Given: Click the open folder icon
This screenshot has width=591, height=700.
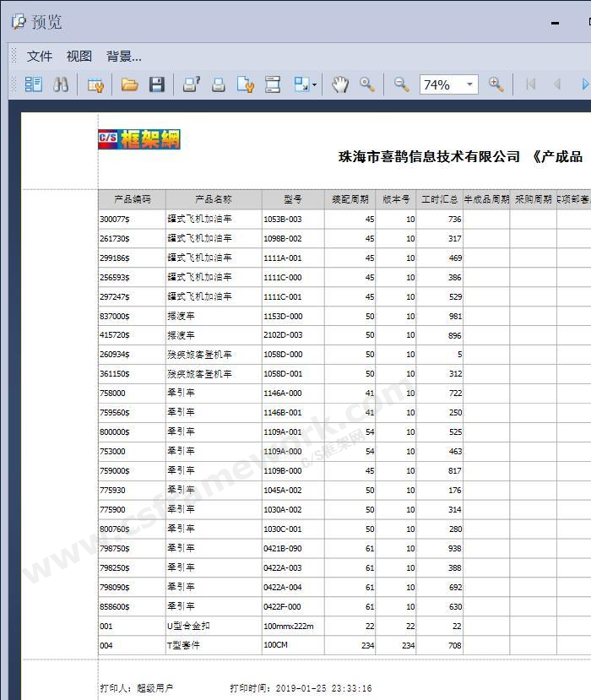Looking at the screenshot, I should [x=129, y=84].
